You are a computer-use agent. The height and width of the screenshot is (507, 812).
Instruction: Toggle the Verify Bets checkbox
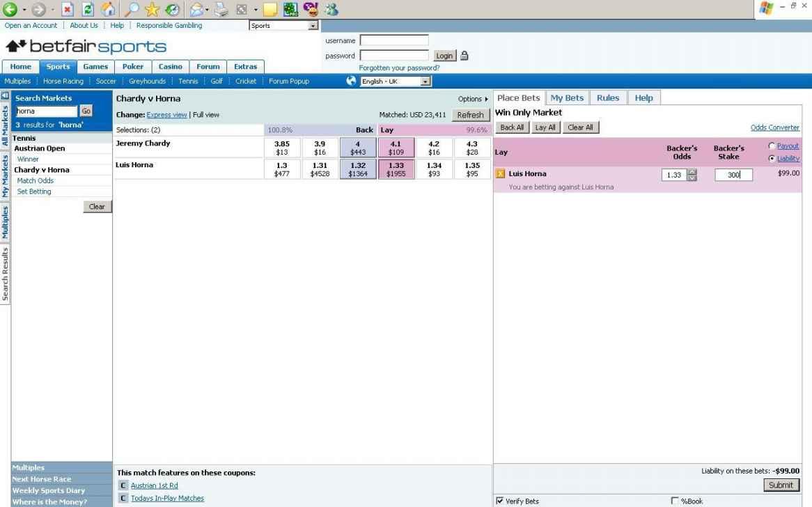tap(499, 501)
